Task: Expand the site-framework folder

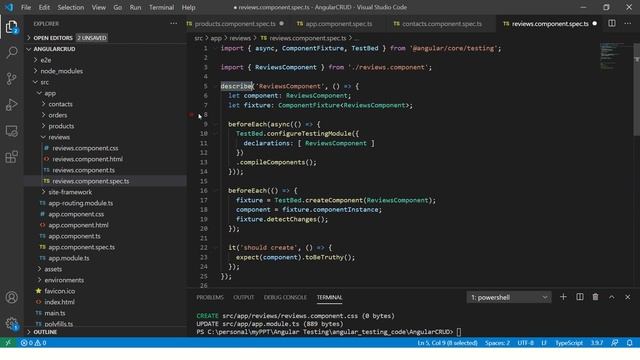Action: pyautogui.click(x=105, y=192)
